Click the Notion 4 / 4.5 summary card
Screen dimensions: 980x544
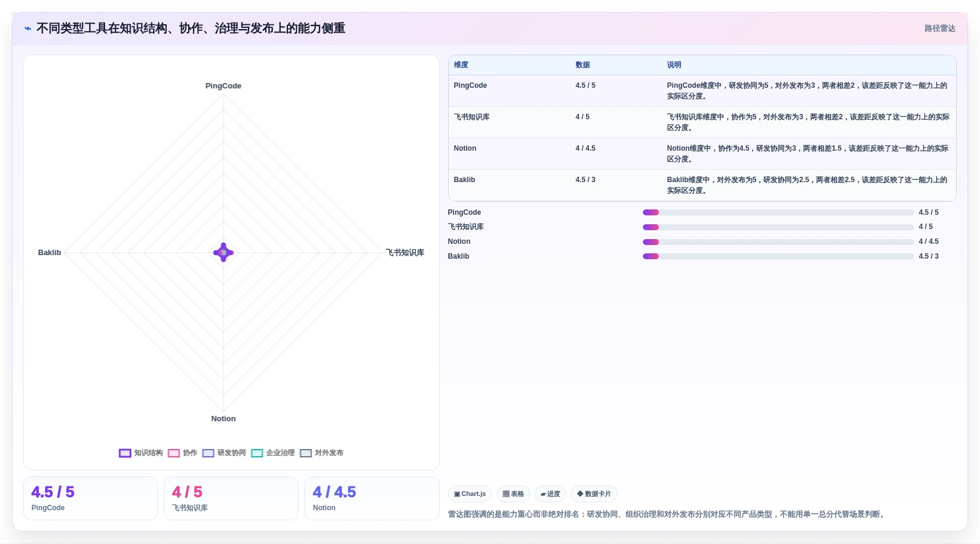372,498
